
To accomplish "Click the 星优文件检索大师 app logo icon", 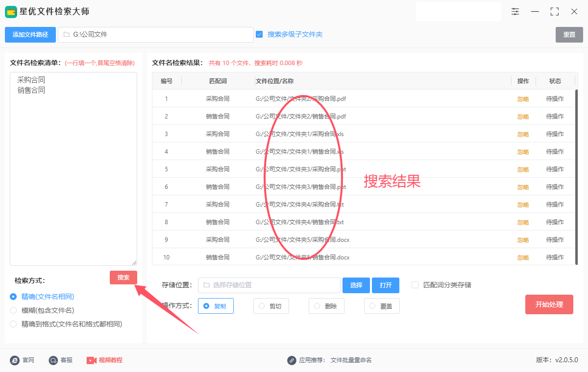I will tap(11, 11).
